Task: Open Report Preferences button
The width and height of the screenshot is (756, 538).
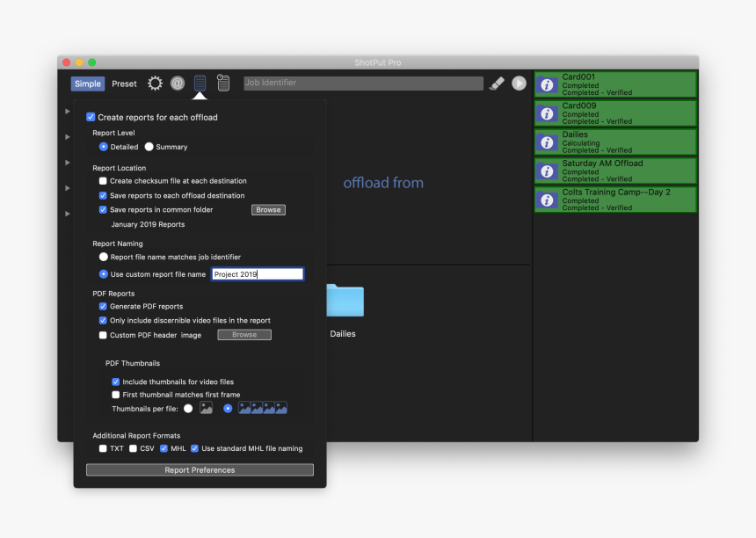Action: coord(200,470)
